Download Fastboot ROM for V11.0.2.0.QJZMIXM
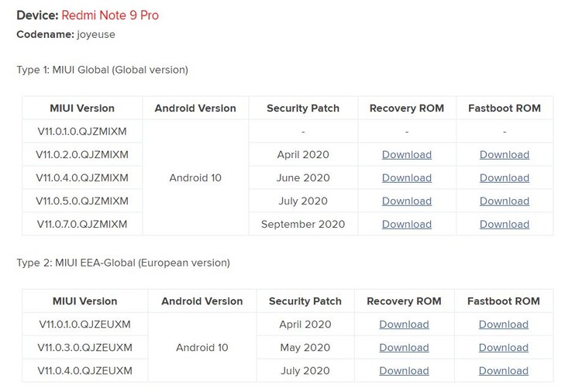Viewport: 572px width, 392px height. tap(505, 155)
